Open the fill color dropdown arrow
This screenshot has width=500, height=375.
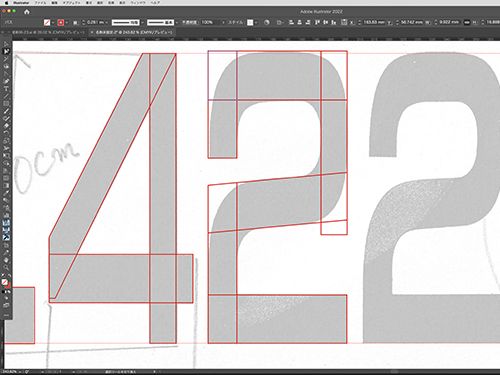53,22
